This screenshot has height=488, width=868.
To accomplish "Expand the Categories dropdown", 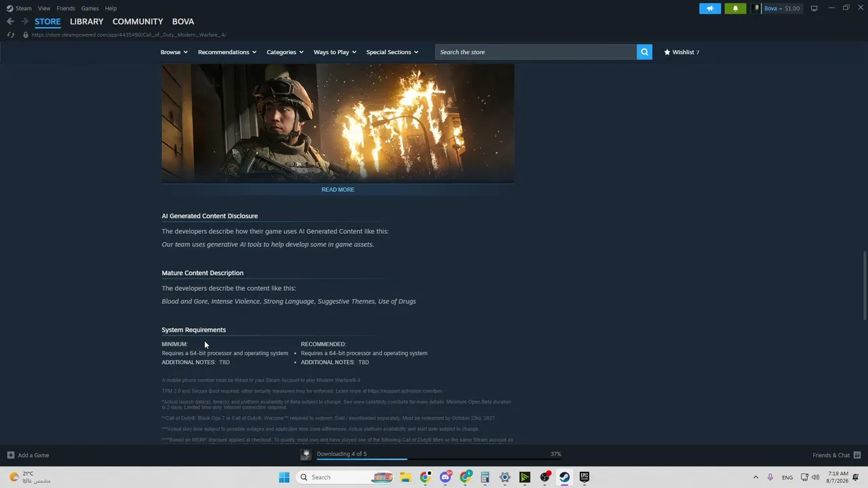I will (x=285, y=52).
